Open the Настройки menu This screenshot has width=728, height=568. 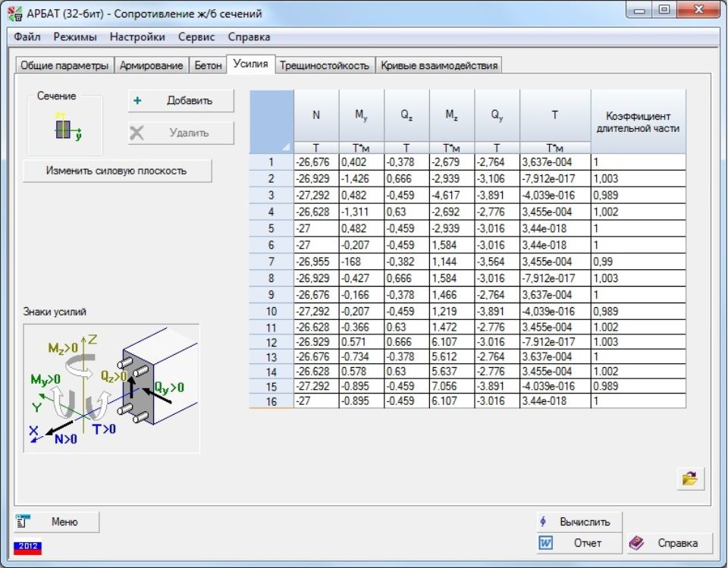[137, 36]
